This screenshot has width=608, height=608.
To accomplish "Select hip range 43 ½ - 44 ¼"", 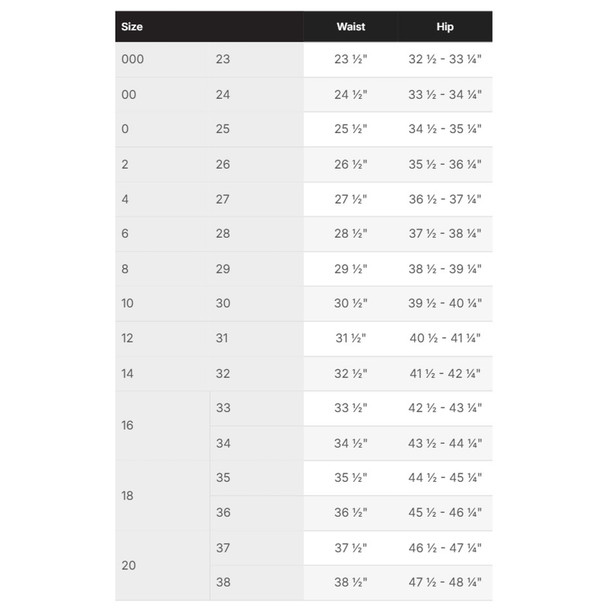I will click(x=445, y=443).
